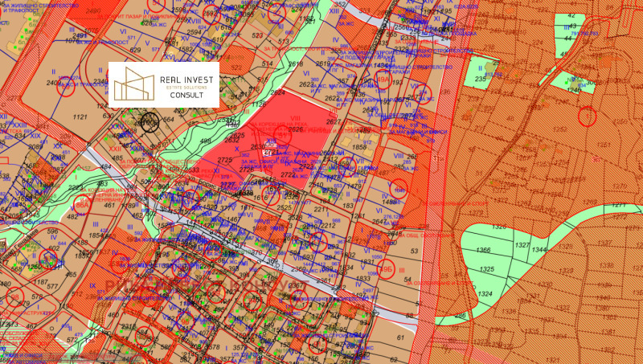The width and height of the screenshot is (643, 364).
Task: Click parcel number 2594
Action: 194,32
